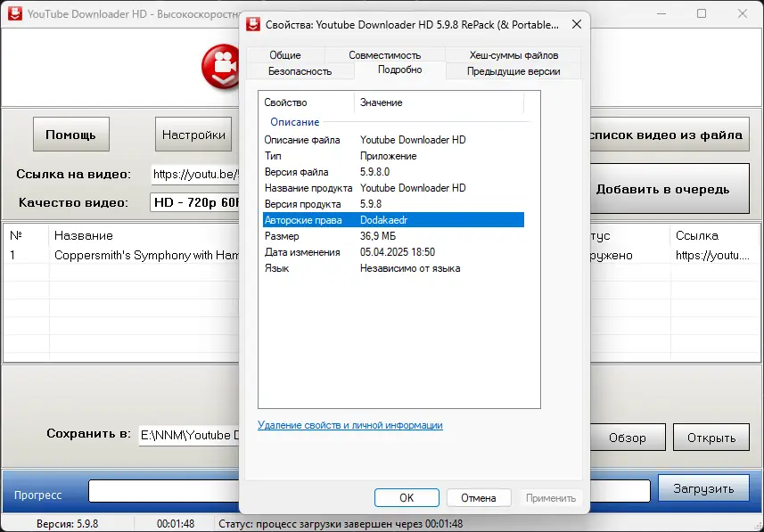Click the Ссылка на видео URL field
The image size is (764, 532).
[195, 175]
